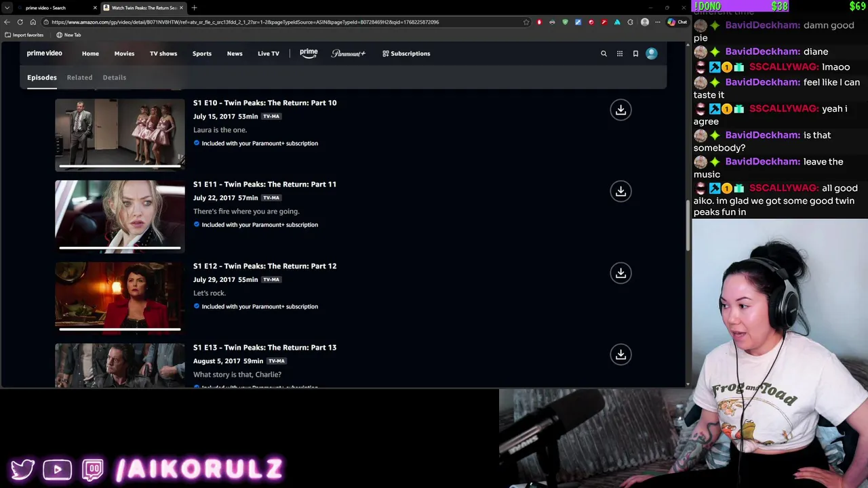Viewport: 868px width, 488px height.
Task: Open Sports in Prime Video navigation
Action: (x=202, y=54)
